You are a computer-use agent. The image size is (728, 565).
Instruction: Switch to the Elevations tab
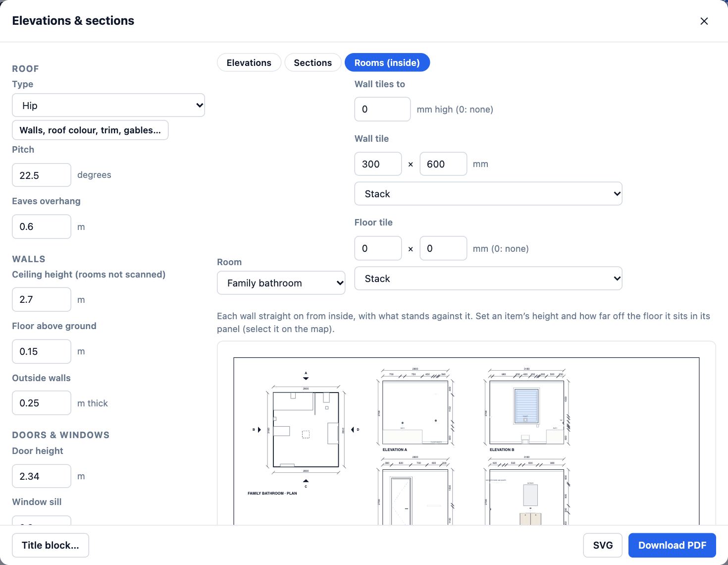249,62
